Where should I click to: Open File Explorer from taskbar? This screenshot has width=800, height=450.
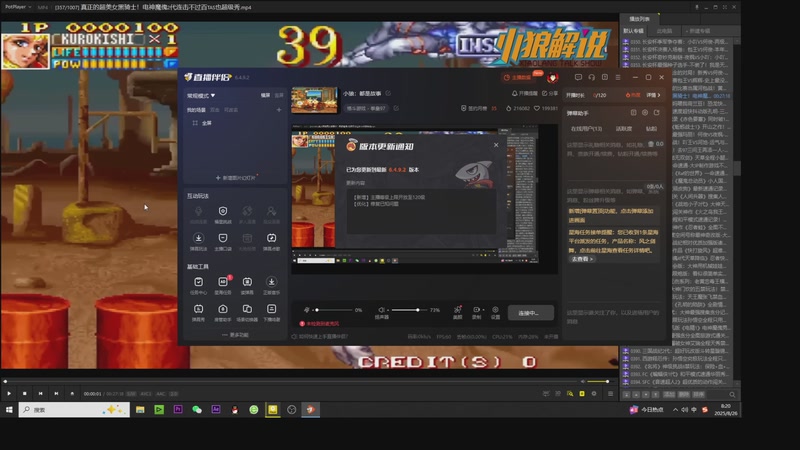point(140,410)
